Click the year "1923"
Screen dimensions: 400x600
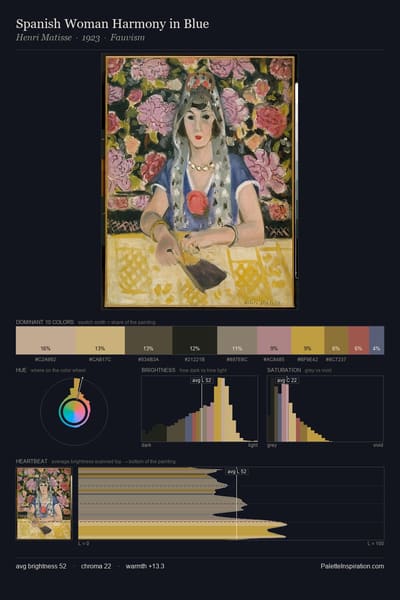pyautogui.click(x=91, y=38)
